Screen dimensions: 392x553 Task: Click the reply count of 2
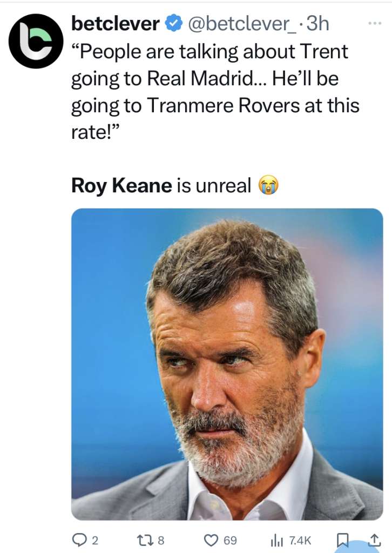(x=96, y=540)
